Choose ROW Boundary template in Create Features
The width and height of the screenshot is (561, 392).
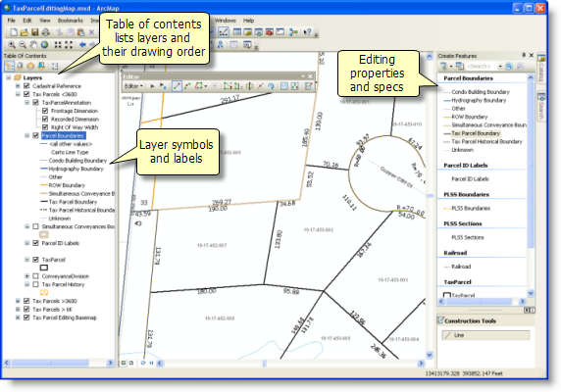(x=466, y=117)
